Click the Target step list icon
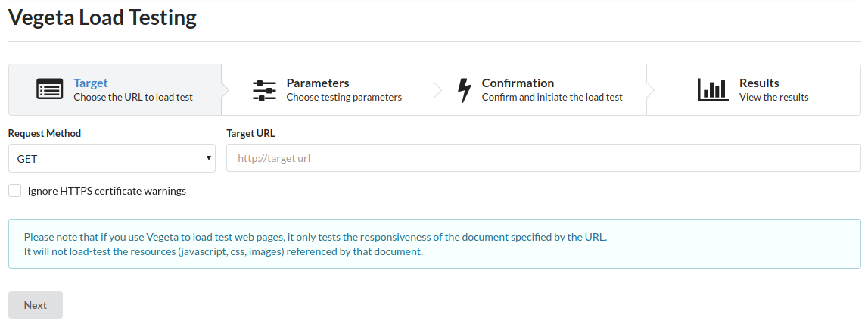This screenshot has width=868, height=327. (x=50, y=89)
